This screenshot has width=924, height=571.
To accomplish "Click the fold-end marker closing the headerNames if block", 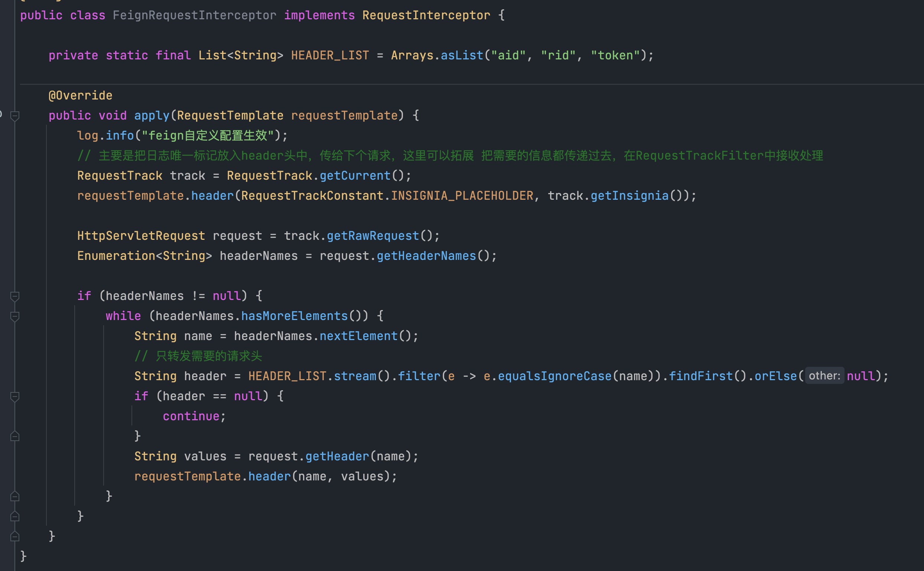I will 15,516.
